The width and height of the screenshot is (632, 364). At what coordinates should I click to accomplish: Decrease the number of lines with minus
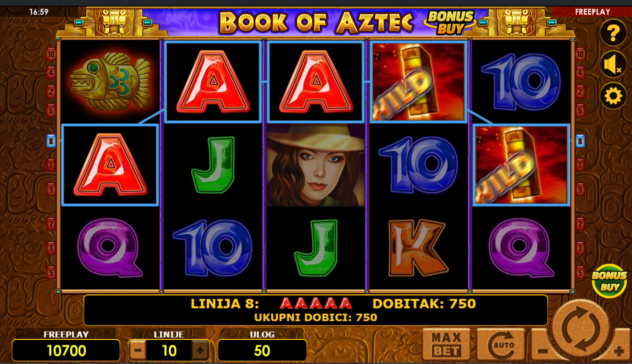coord(138,351)
